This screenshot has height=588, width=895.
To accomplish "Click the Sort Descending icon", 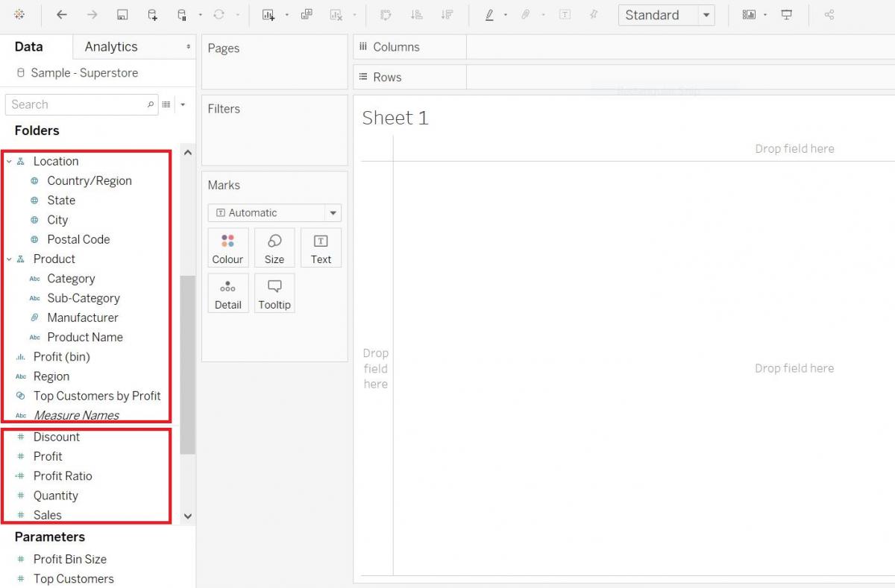I will click(x=447, y=14).
